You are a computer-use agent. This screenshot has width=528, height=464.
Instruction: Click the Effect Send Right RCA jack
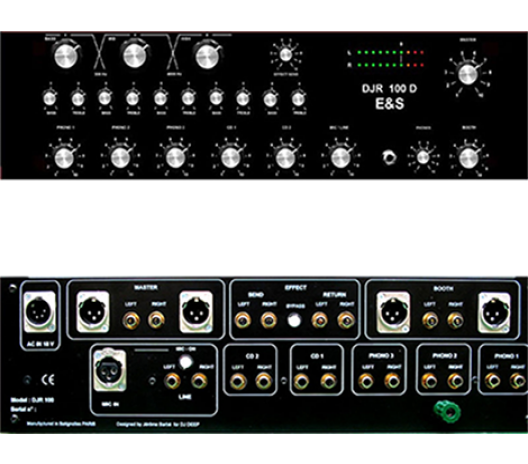pyautogui.click(x=269, y=320)
